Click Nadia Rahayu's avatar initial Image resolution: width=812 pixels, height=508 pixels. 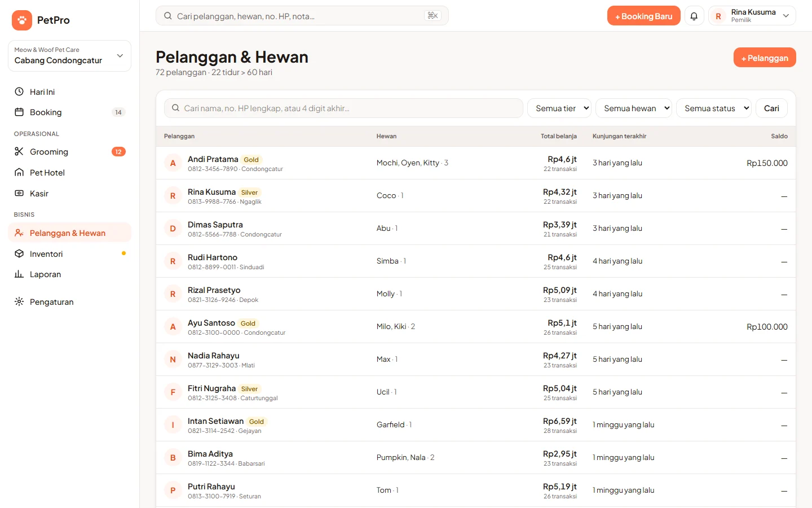click(173, 360)
